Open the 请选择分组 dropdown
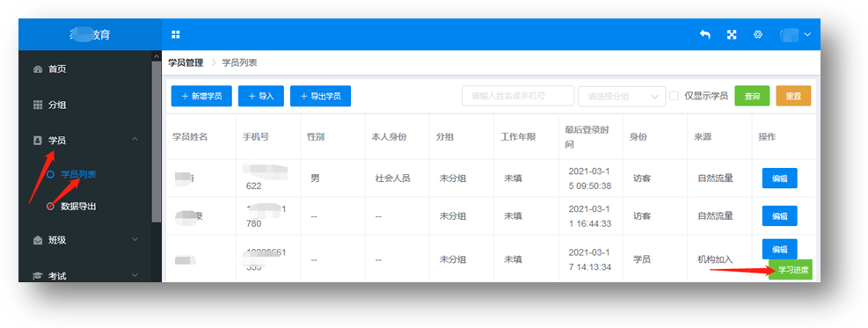868x328 pixels. tap(622, 96)
